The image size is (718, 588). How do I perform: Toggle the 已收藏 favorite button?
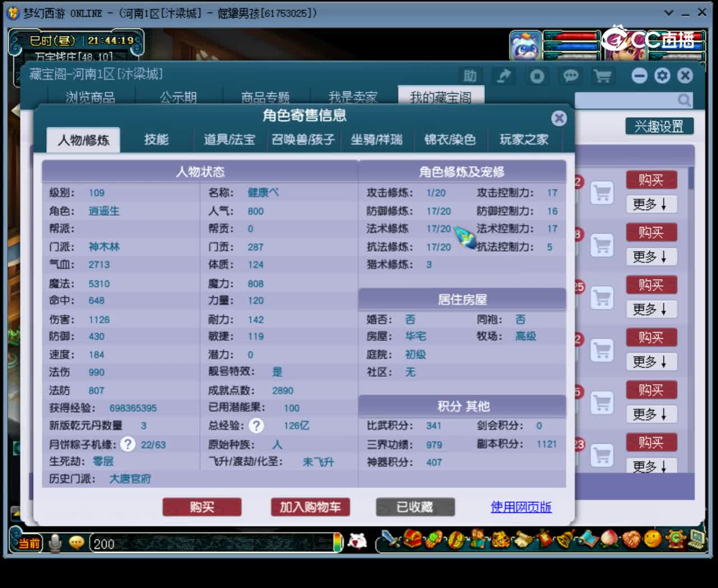coord(415,507)
